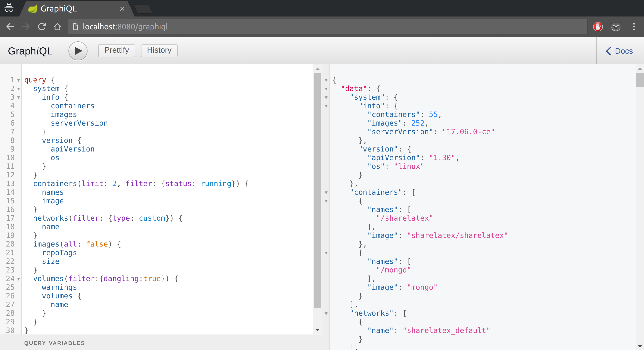Click the Prettify button

[x=117, y=51]
